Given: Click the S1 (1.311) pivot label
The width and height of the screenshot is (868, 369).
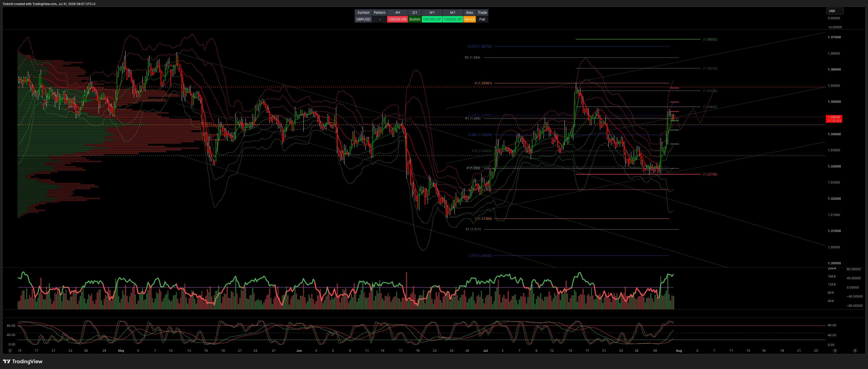Looking at the screenshot, I should pos(473,229).
